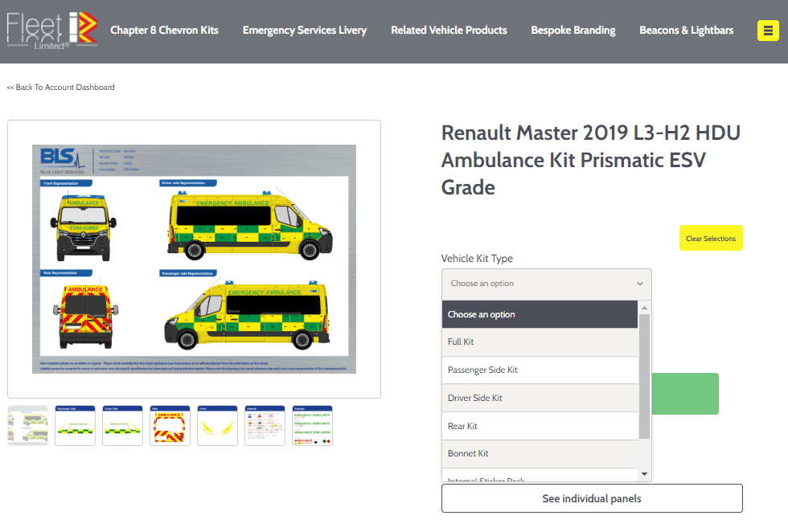788x532 pixels.
Task: Choose Passenger Side Kit option
Action: (x=540, y=370)
